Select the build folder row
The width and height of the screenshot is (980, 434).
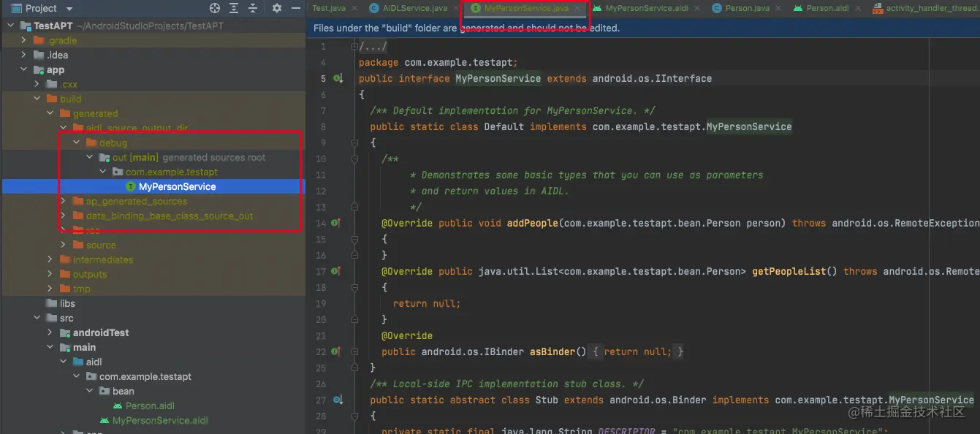153,99
